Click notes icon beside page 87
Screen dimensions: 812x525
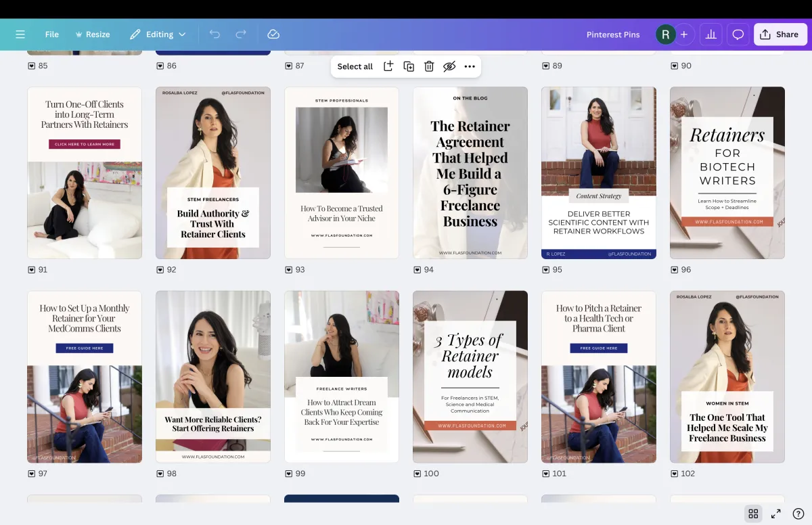[288, 66]
